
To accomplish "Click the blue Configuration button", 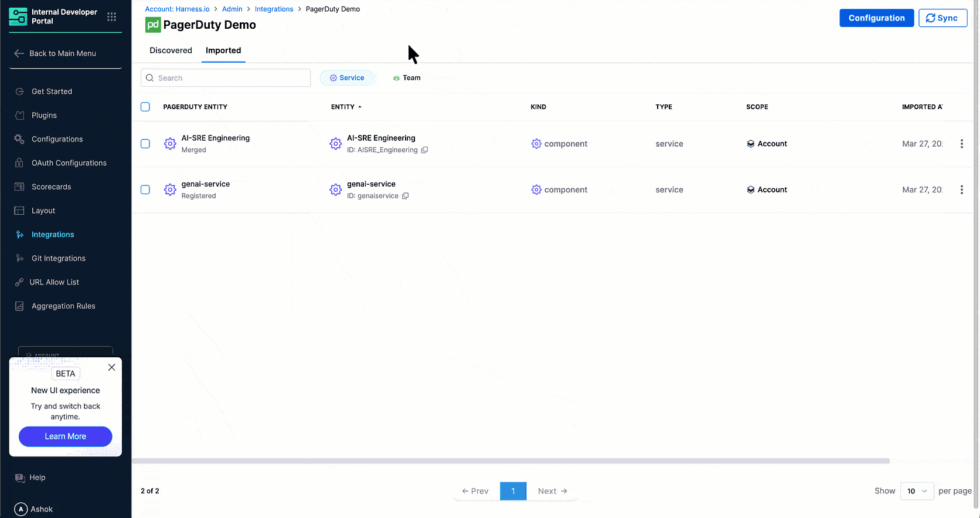I will (x=876, y=18).
